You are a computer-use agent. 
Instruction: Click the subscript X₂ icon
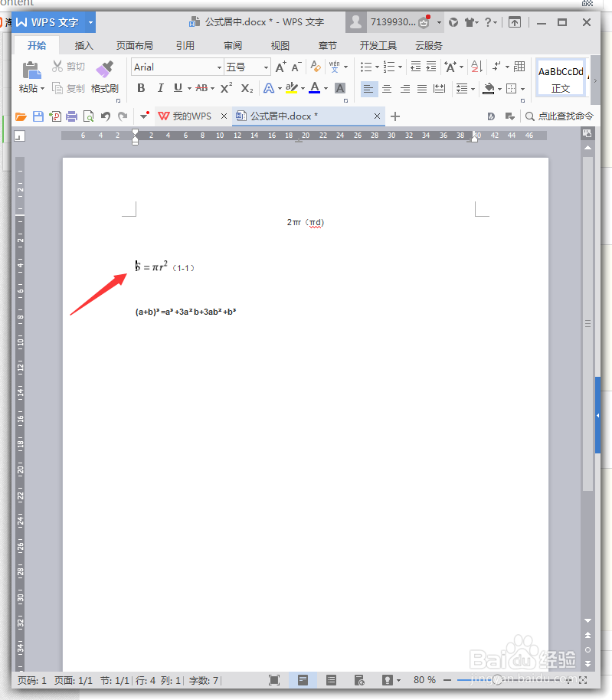[247, 88]
